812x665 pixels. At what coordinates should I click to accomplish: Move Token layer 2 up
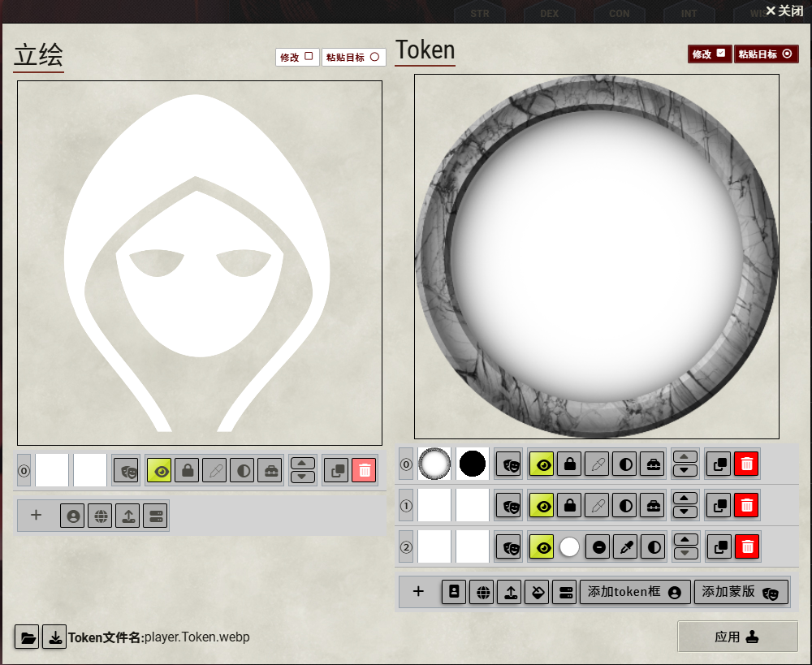[x=685, y=540]
